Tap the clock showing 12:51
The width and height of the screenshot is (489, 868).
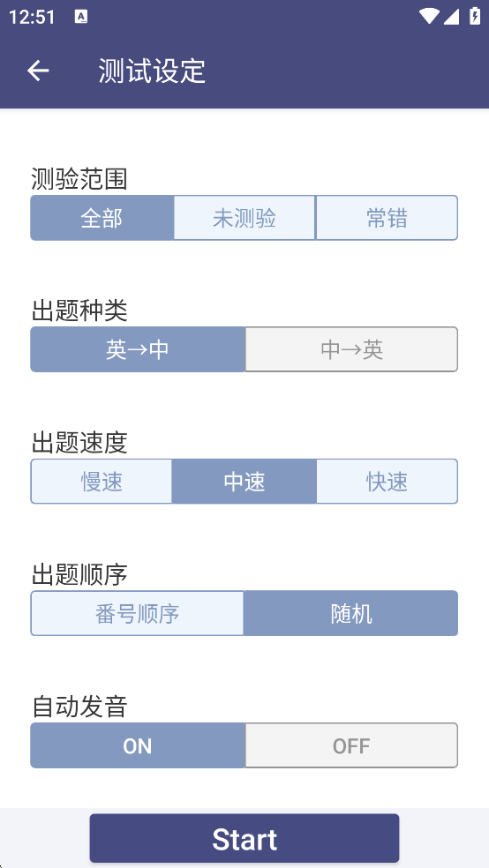[x=32, y=17]
